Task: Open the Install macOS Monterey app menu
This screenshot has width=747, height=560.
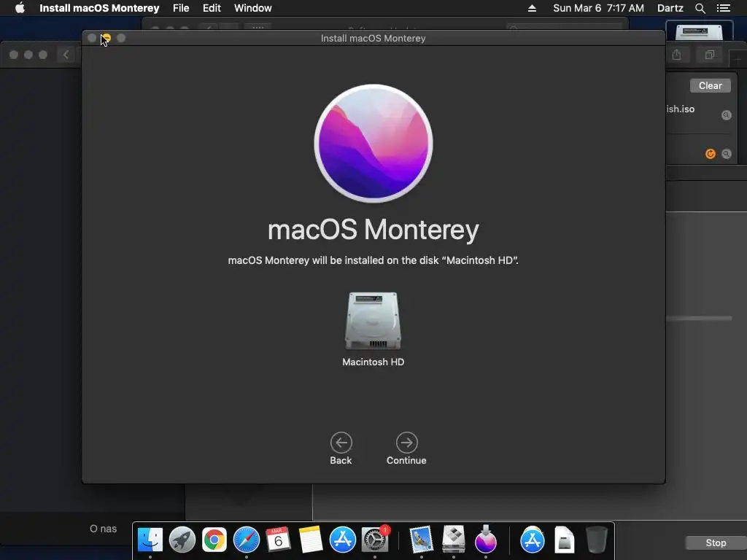Action: (x=99, y=8)
